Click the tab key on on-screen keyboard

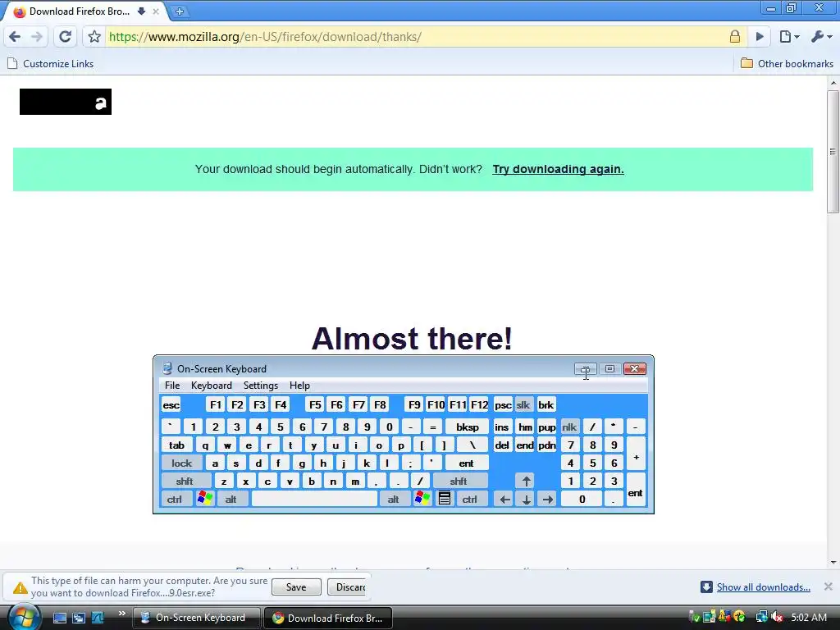[177, 445]
